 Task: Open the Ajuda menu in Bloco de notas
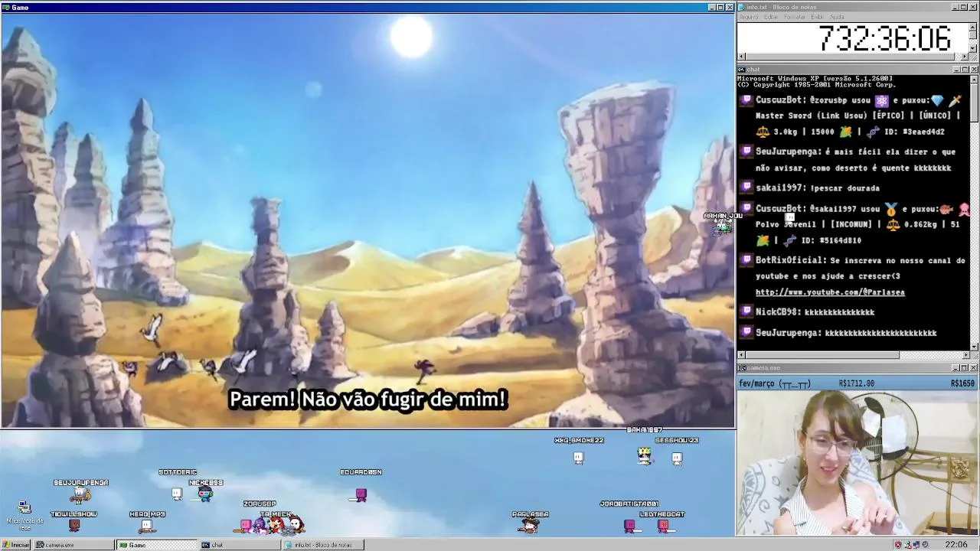(837, 17)
